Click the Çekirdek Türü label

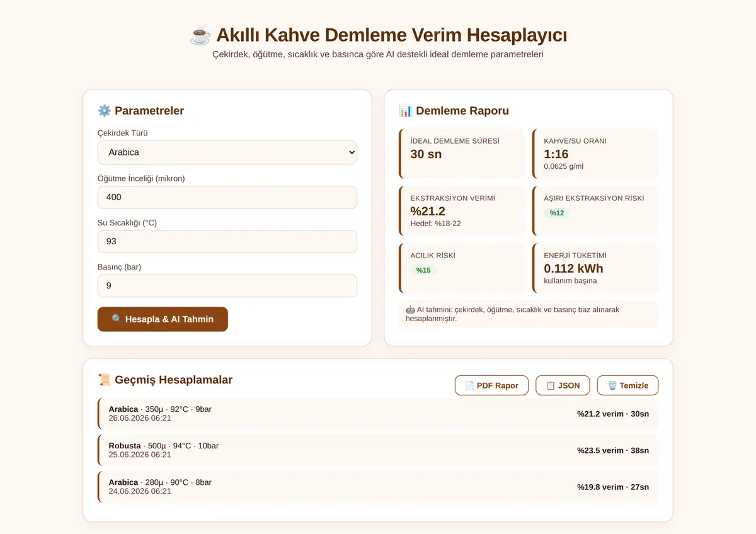[123, 133]
